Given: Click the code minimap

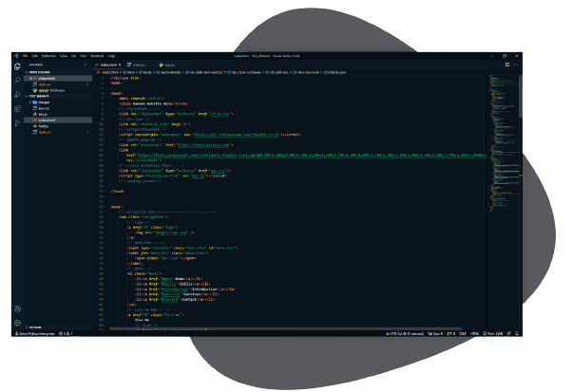Looking at the screenshot, I should point(504,142).
